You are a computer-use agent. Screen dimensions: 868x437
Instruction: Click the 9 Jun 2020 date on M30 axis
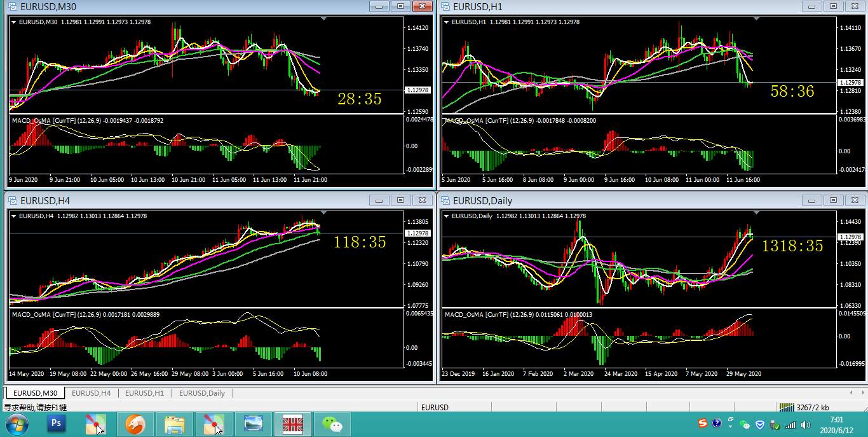point(23,180)
